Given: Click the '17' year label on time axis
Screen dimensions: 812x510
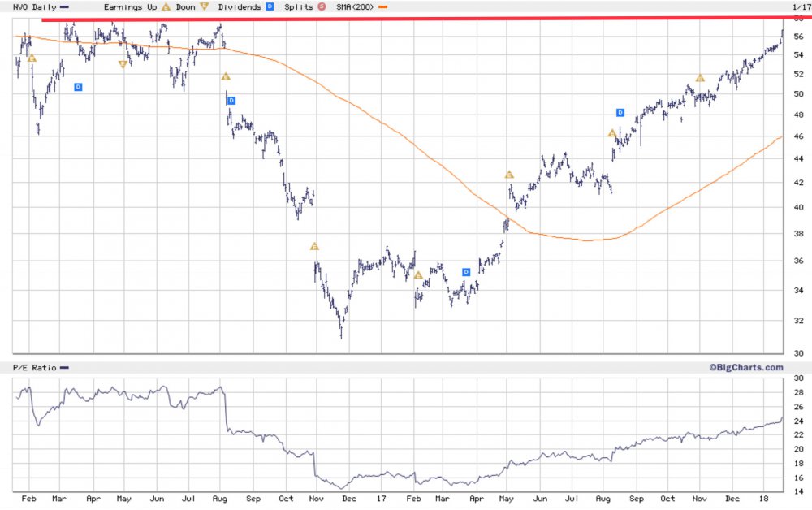Looking at the screenshot, I should pos(381,499).
